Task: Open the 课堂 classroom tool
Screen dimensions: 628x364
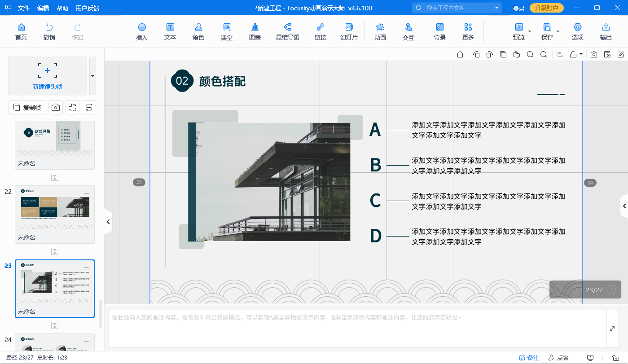Action: click(x=227, y=31)
